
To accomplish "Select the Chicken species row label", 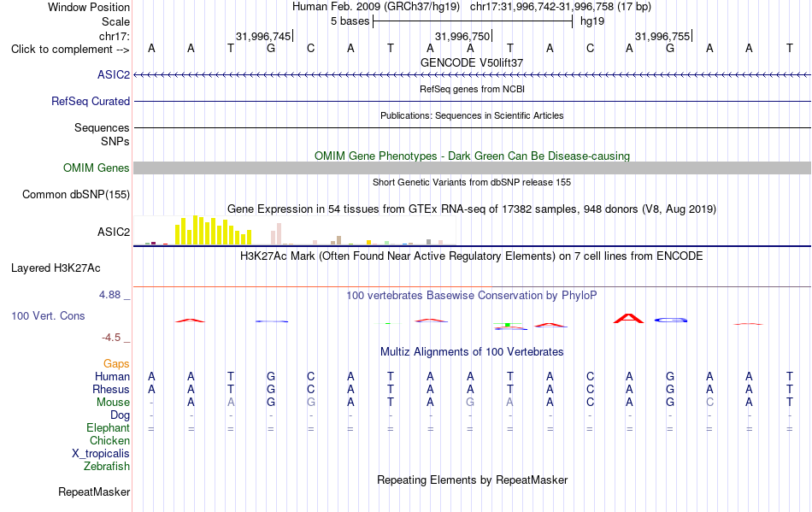I will (109, 440).
